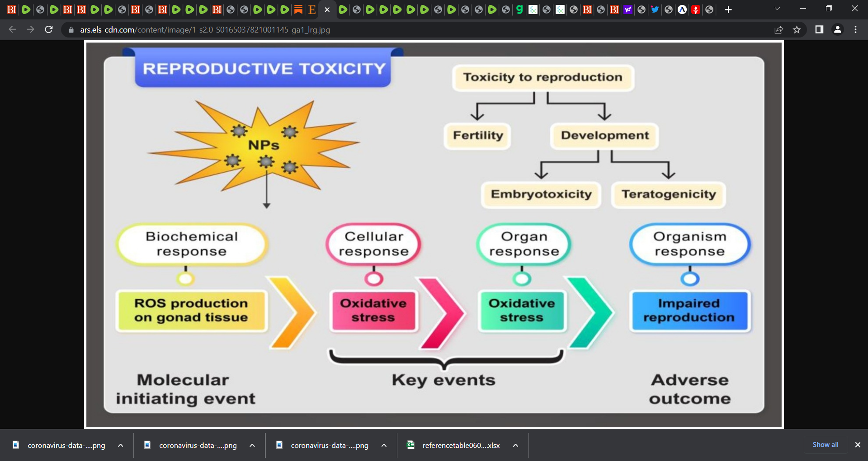The image size is (868, 461).
Task: Click the 'Biochemical response' bubble
Action: point(192,244)
